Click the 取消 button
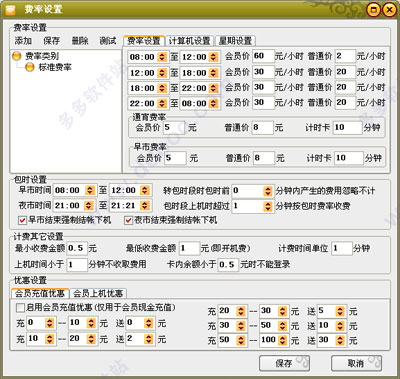The width and height of the screenshot is (400, 379). (x=356, y=363)
